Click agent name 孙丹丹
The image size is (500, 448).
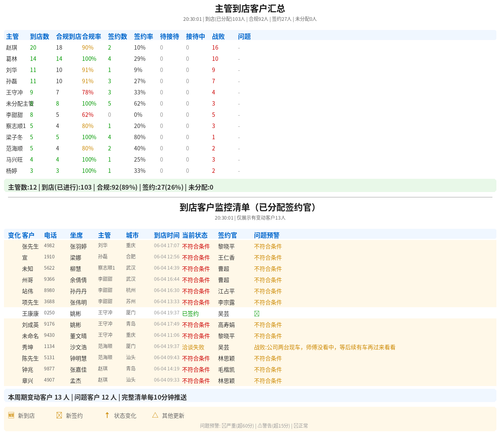(78, 291)
